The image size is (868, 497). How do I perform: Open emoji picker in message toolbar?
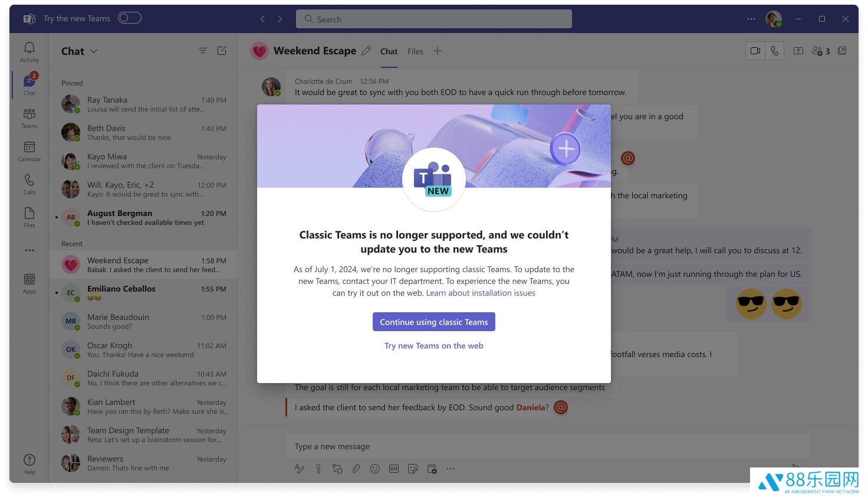[x=374, y=469]
